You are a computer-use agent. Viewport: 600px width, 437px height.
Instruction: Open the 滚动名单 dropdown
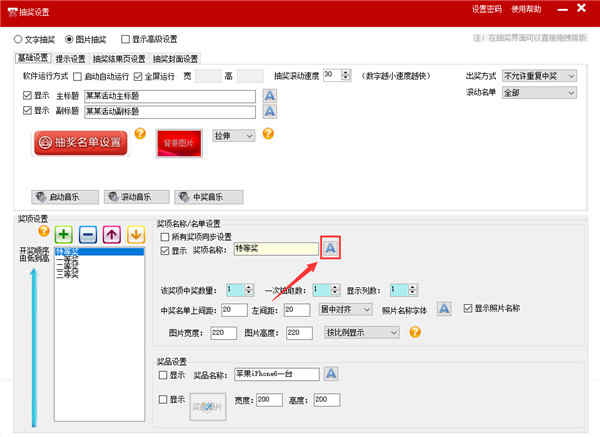539,92
